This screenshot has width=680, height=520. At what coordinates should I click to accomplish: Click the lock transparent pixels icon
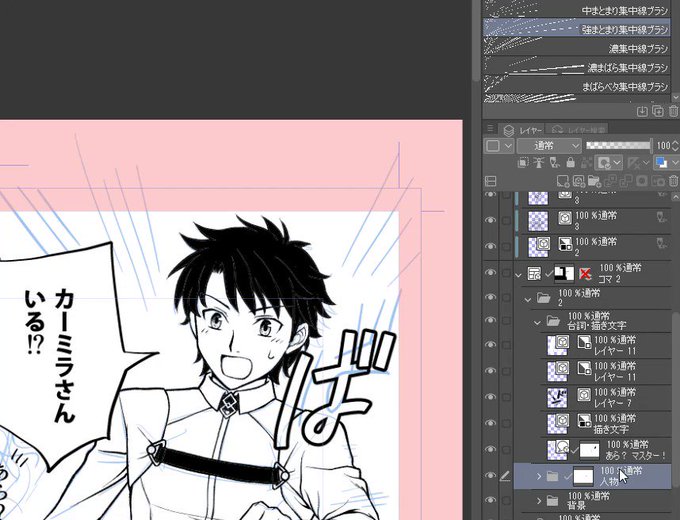pyautogui.click(x=586, y=163)
